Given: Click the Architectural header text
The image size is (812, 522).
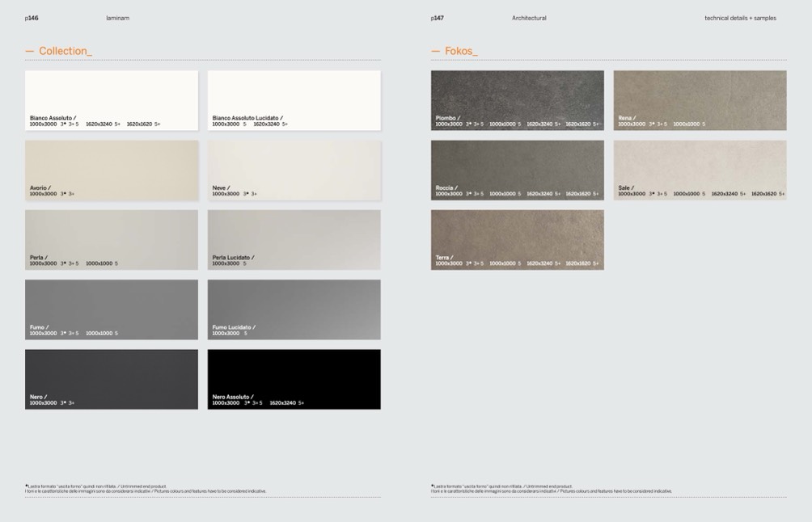Looking at the screenshot, I should pos(529,18).
